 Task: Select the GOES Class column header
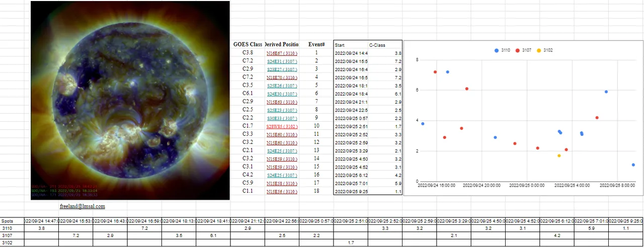248,44
